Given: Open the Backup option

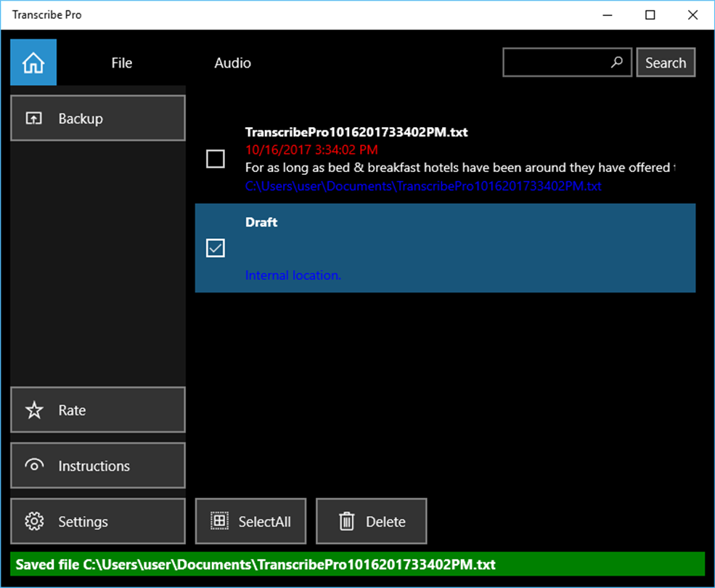Looking at the screenshot, I should click(x=98, y=118).
